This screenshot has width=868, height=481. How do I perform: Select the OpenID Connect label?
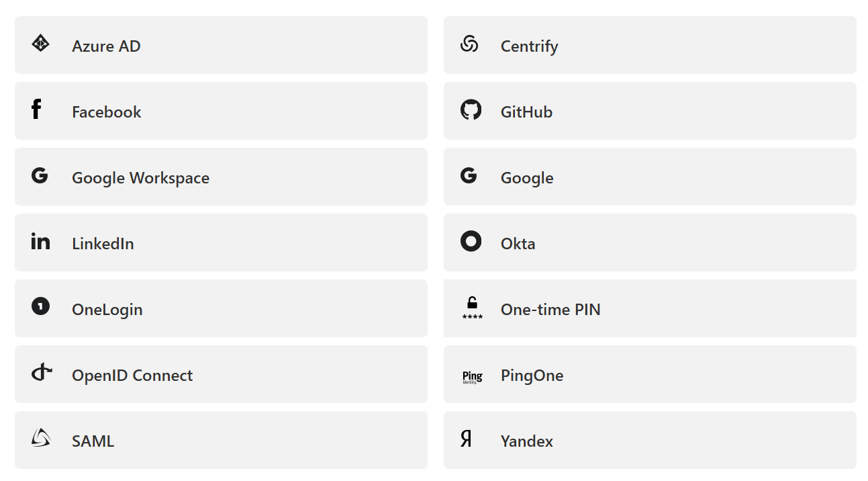coord(132,376)
